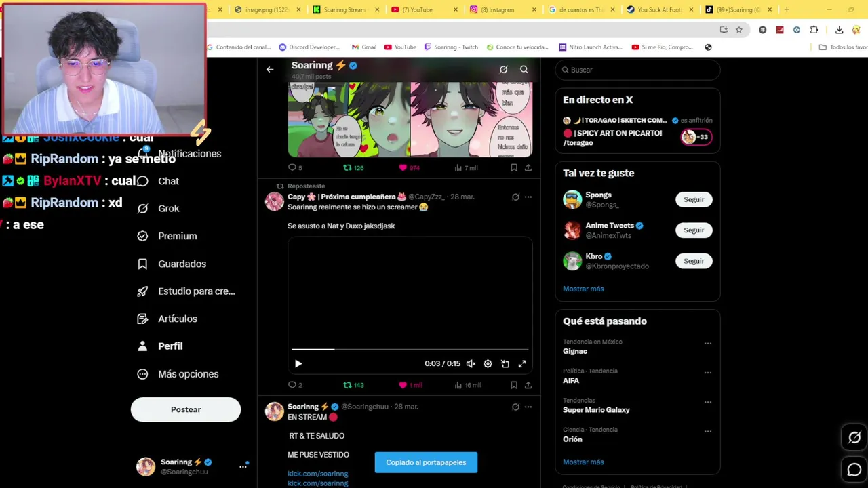Open Estudio para creadores menu item
Image resolution: width=868 pixels, height=488 pixels.
pos(186,291)
